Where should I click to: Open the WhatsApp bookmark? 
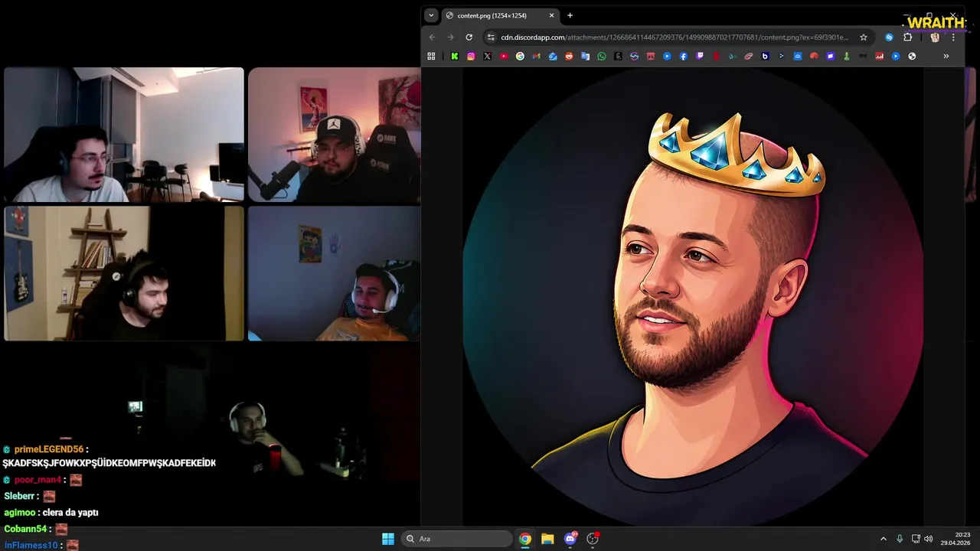(x=602, y=56)
